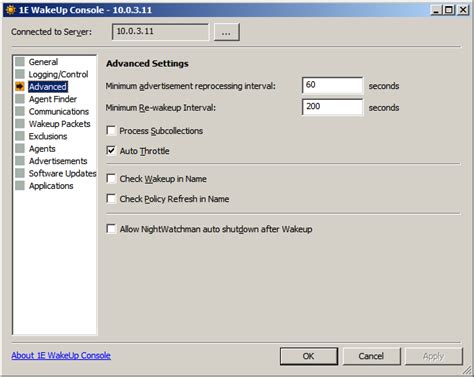Click the greyed-out Apply button
Screen dimensions: 474x377
(x=434, y=356)
